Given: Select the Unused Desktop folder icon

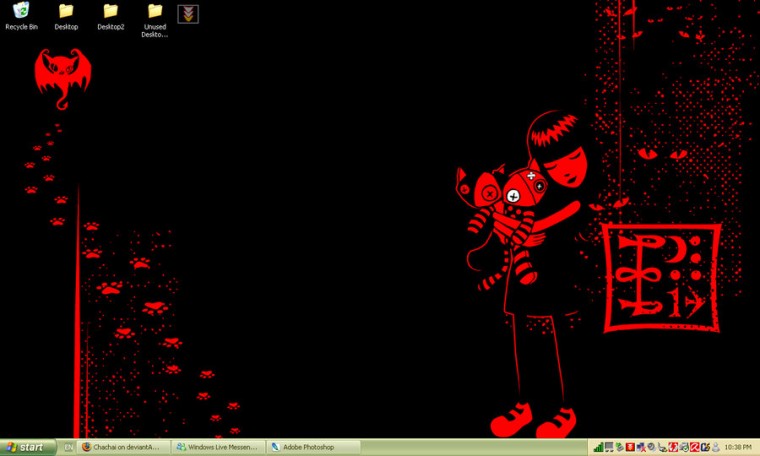Looking at the screenshot, I should [x=155, y=20].
